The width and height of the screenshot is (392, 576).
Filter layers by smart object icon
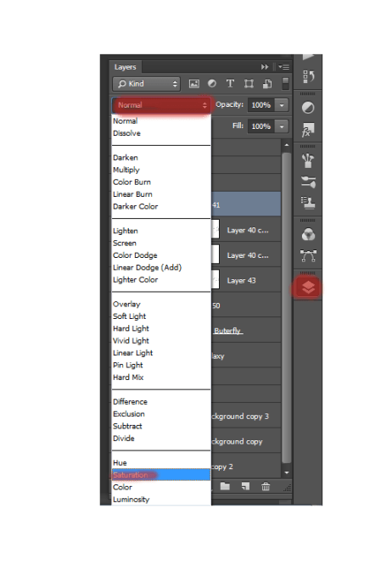tap(267, 84)
